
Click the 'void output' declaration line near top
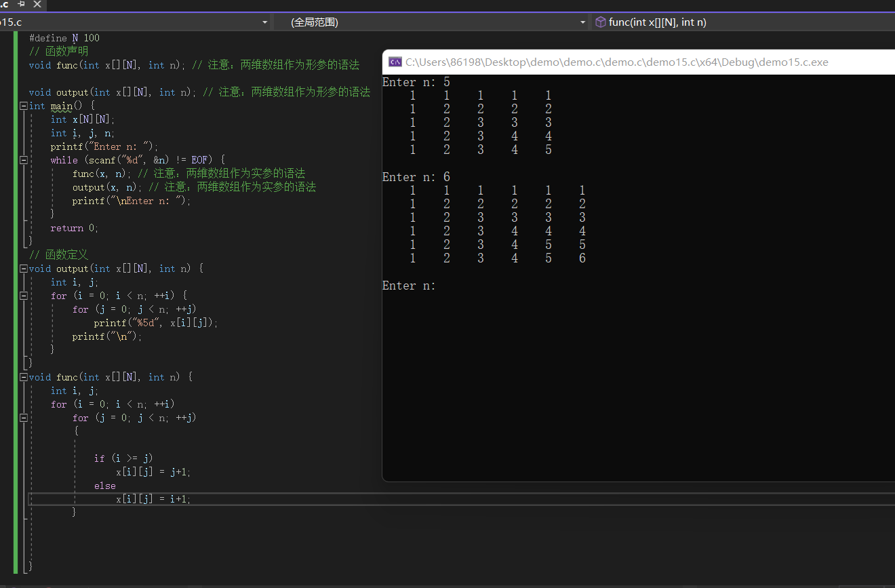(x=199, y=92)
